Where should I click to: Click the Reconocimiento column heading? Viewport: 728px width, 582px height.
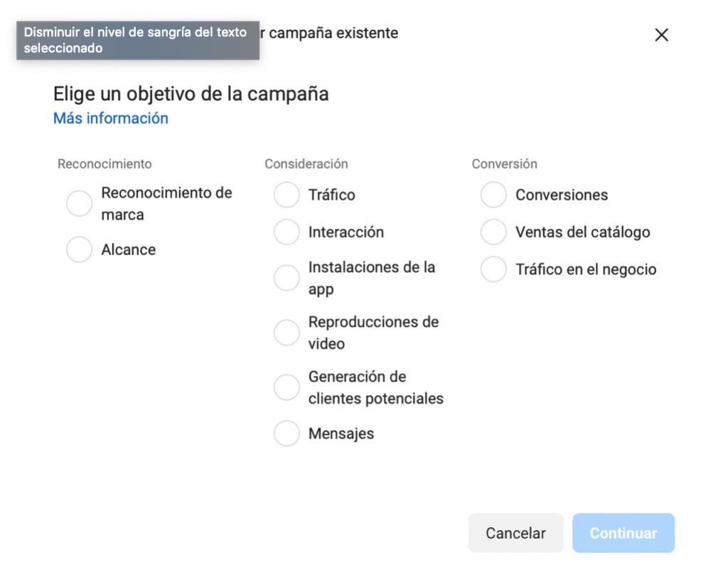[105, 164]
